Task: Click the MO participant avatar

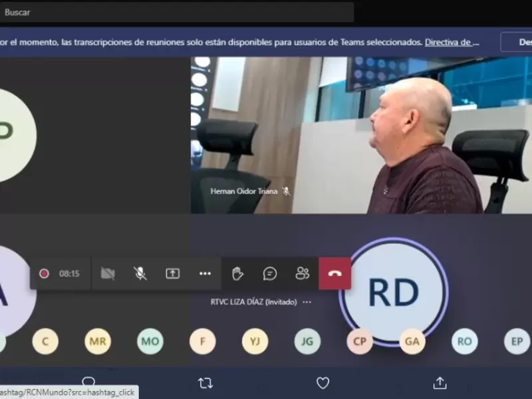Action: pos(150,341)
